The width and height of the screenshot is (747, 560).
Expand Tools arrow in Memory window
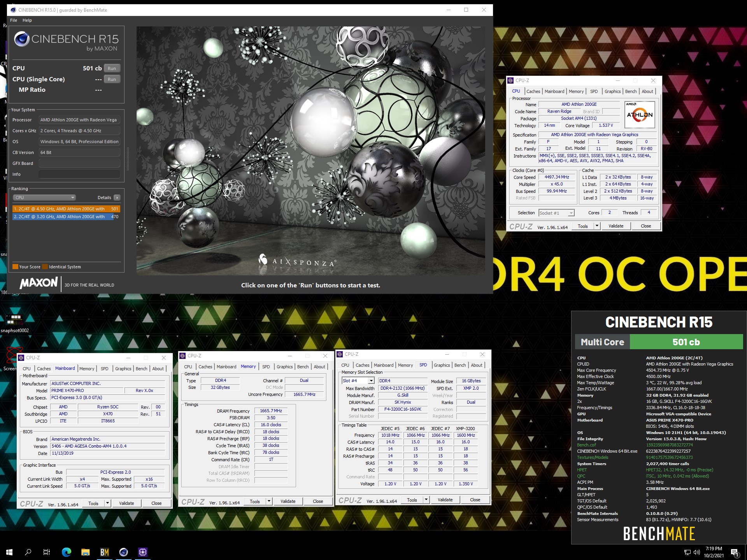point(269,501)
